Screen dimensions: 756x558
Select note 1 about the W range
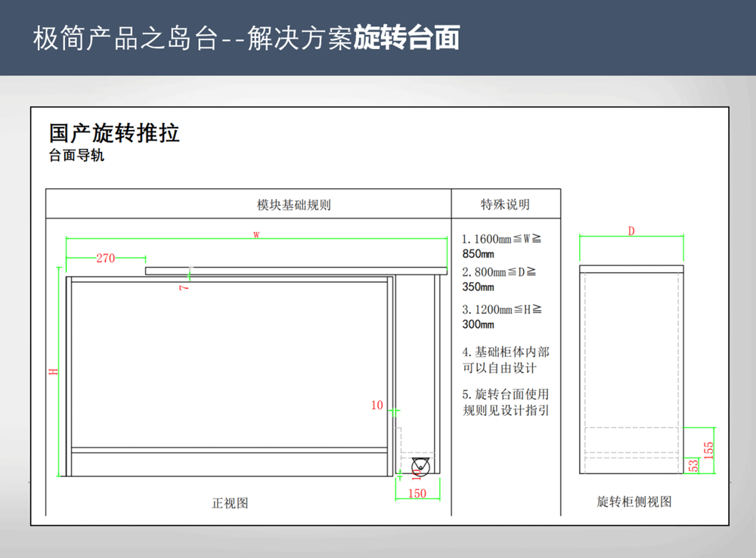click(501, 246)
